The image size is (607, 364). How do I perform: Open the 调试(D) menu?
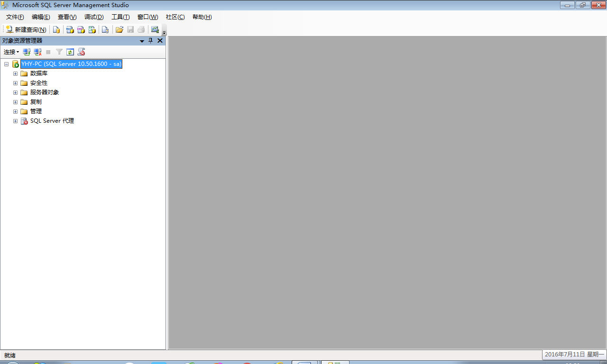pos(94,17)
